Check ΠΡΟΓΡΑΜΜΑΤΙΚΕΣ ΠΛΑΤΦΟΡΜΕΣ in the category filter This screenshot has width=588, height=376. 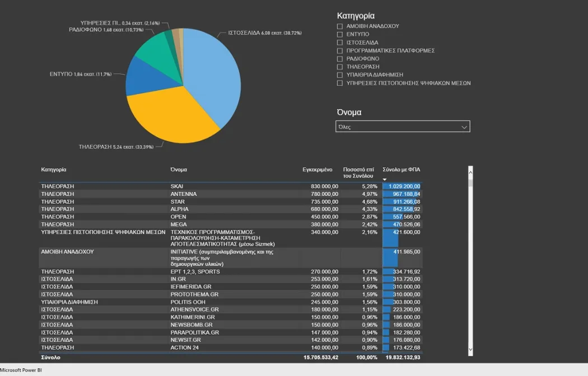pyautogui.click(x=340, y=51)
